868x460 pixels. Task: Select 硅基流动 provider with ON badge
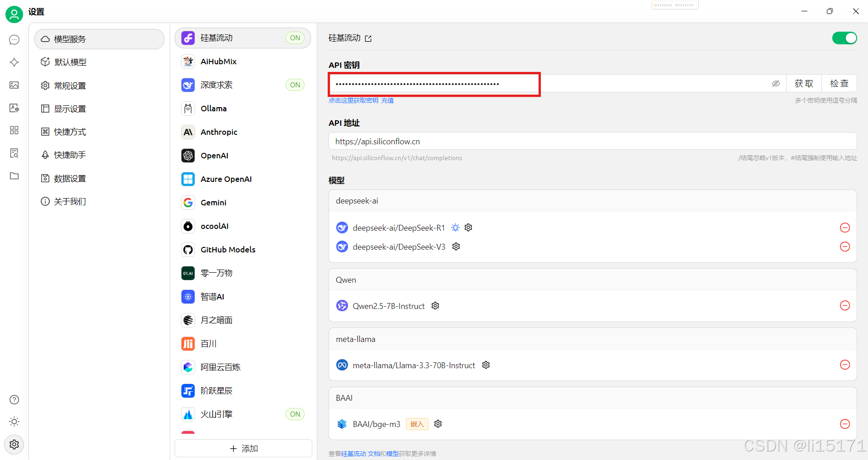[243, 38]
